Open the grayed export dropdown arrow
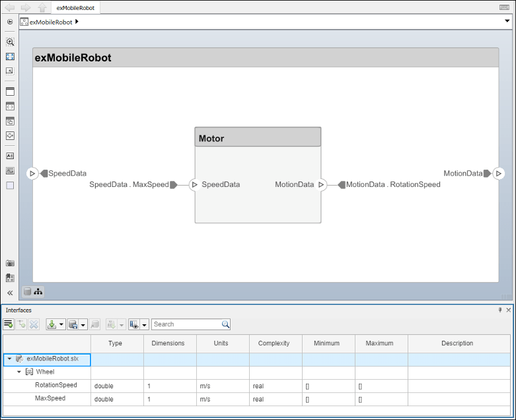516x420 pixels. [x=122, y=325]
